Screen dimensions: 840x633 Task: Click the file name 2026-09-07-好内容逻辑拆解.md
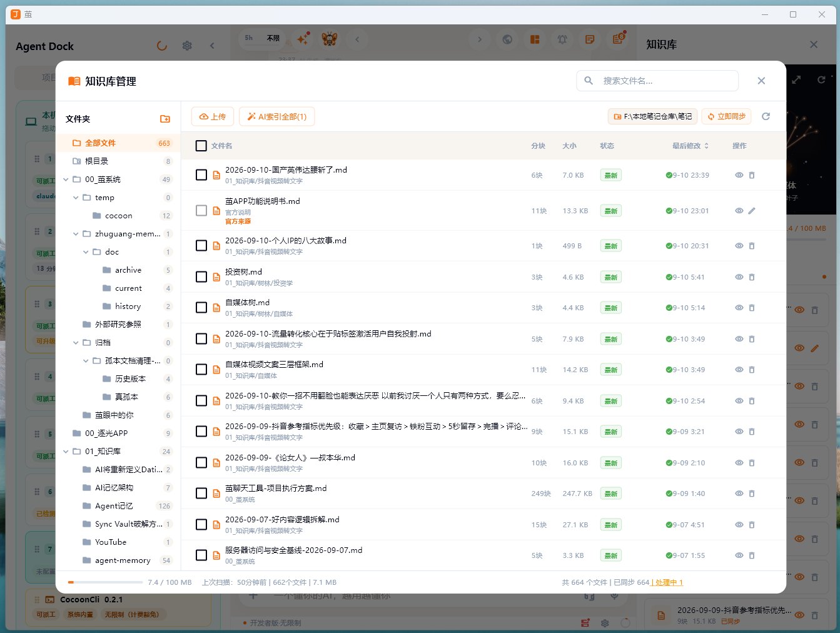(282, 520)
